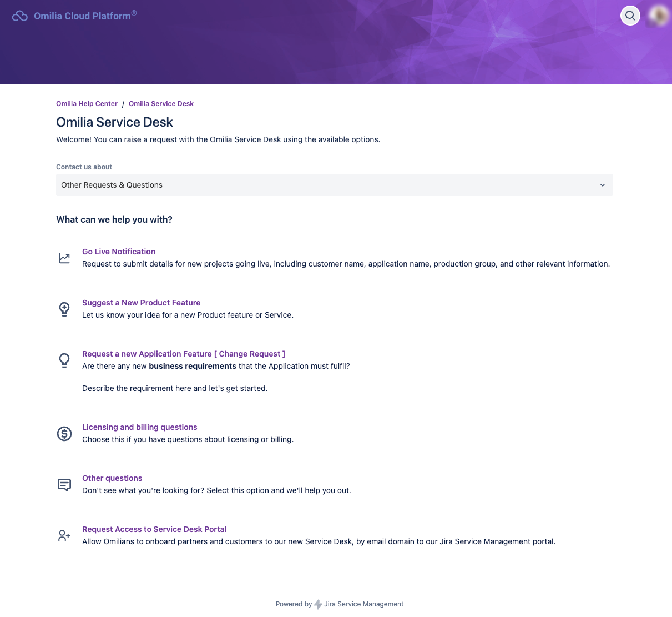672x617 pixels.
Task: Click the Omilia cloud logo icon
Action: (x=20, y=16)
